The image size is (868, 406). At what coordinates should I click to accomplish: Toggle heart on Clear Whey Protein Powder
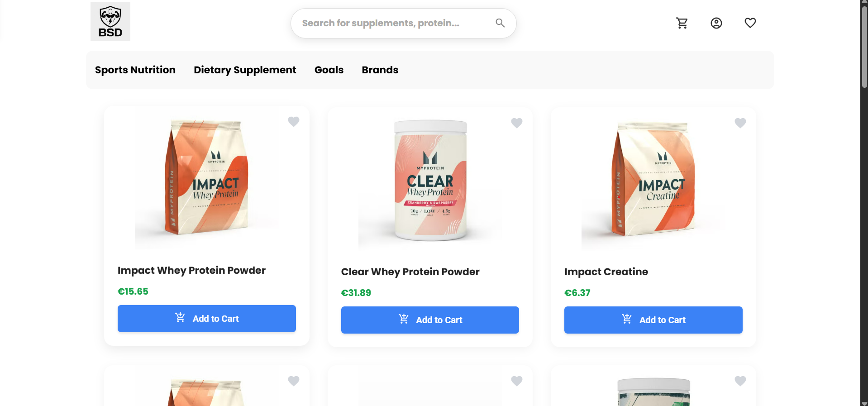517,123
